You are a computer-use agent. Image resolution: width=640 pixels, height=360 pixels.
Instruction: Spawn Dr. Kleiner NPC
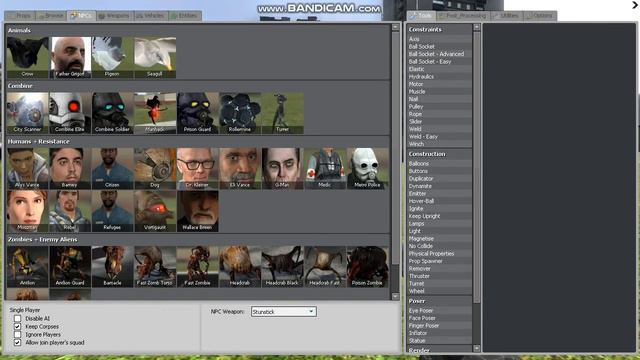click(x=197, y=168)
